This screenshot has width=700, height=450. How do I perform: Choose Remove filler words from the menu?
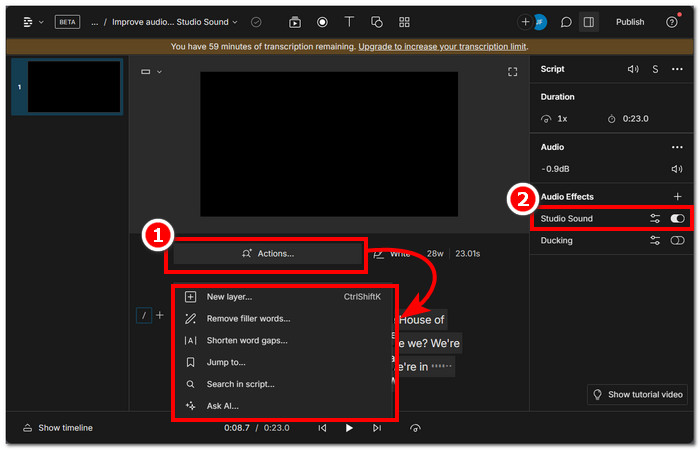[x=248, y=318]
